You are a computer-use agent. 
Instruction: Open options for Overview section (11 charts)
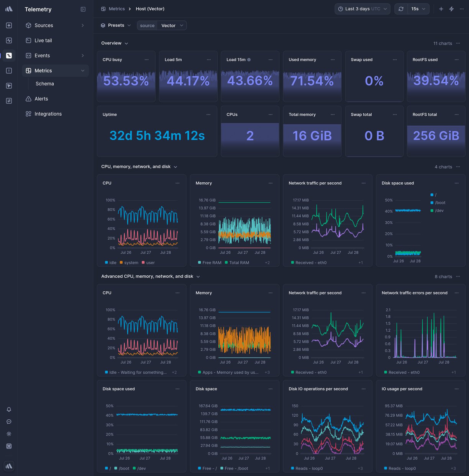pos(458,43)
